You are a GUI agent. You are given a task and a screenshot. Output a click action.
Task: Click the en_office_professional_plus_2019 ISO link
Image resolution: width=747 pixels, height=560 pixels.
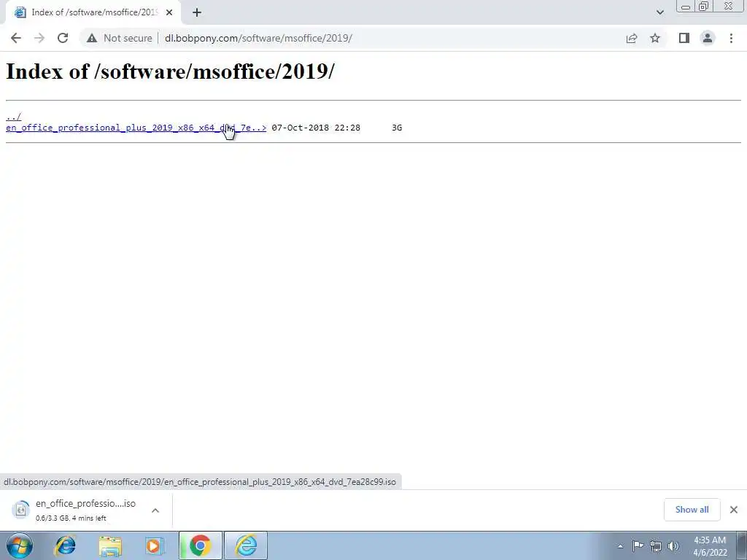coord(136,128)
